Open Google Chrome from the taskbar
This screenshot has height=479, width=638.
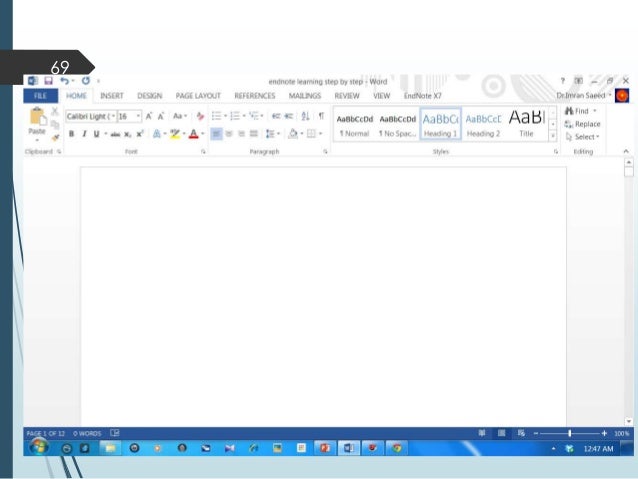click(x=397, y=448)
